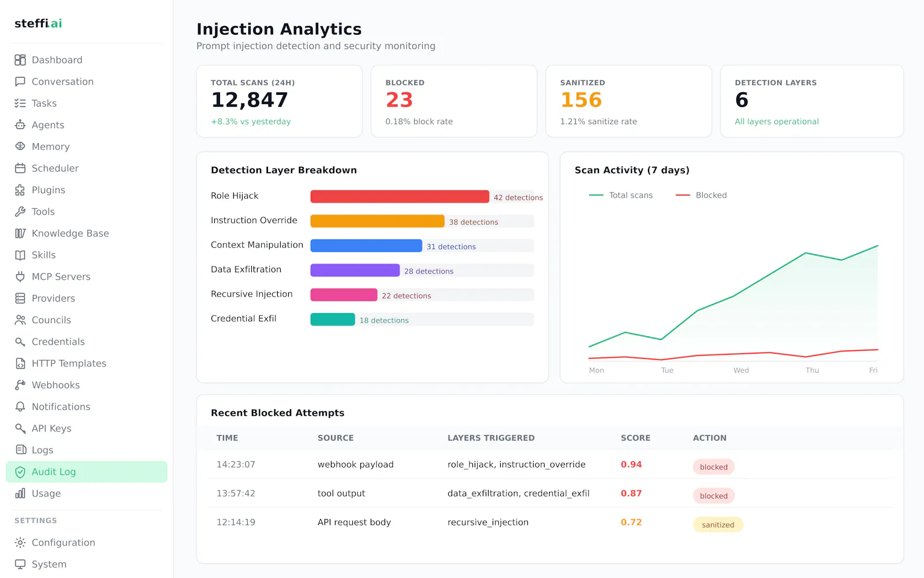Go to Scheduler in the sidebar

87,168
